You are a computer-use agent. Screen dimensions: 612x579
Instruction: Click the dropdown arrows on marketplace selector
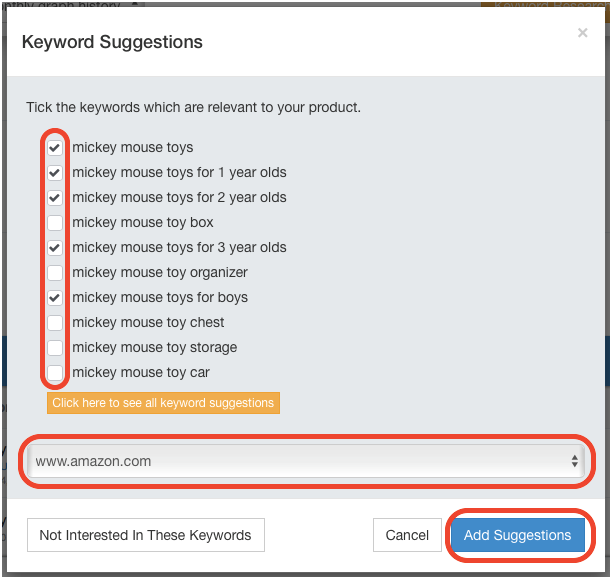[x=575, y=461]
